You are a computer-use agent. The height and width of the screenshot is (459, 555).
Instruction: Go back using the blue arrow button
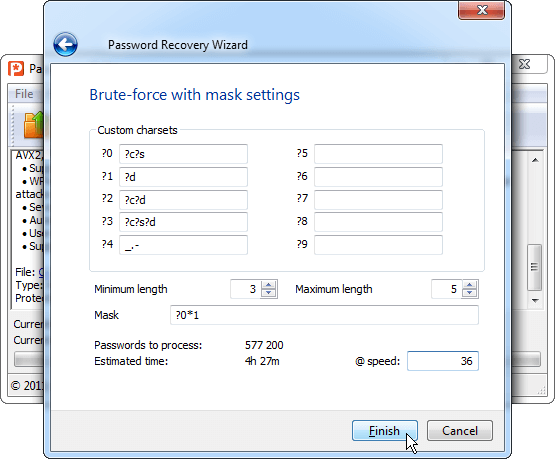tap(65, 45)
